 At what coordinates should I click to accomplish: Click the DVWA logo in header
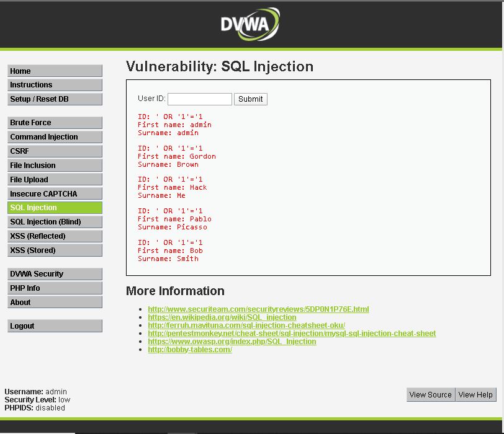[x=250, y=25]
